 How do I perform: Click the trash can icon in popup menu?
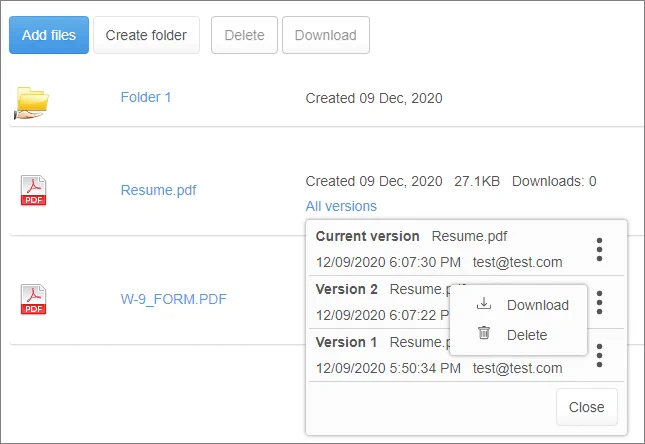[484, 332]
